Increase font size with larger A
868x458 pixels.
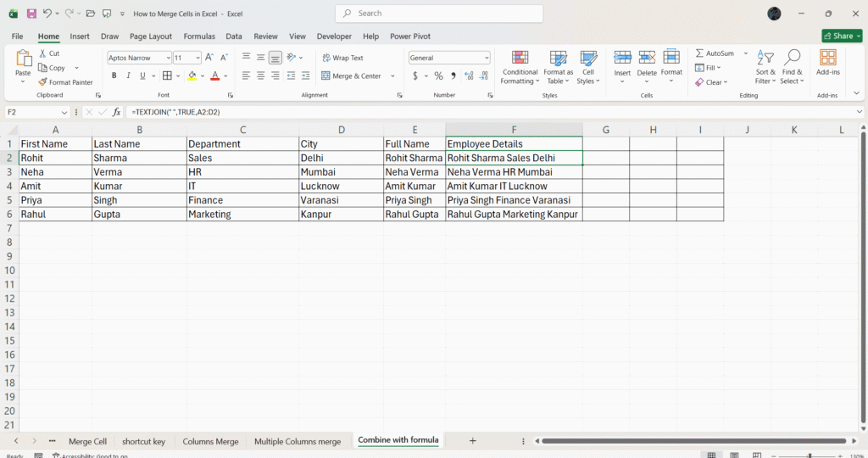209,57
